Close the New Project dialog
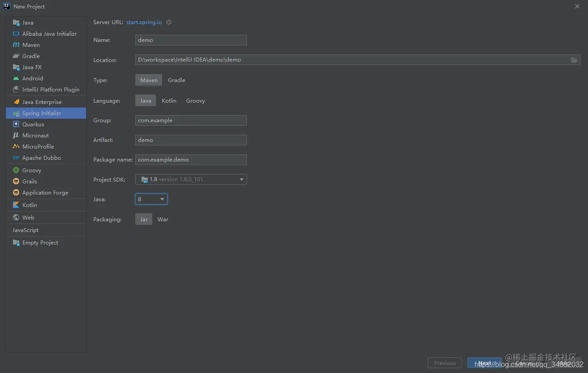This screenshot has height=373, width=588. pyautogui.click(x=577, y=6)
